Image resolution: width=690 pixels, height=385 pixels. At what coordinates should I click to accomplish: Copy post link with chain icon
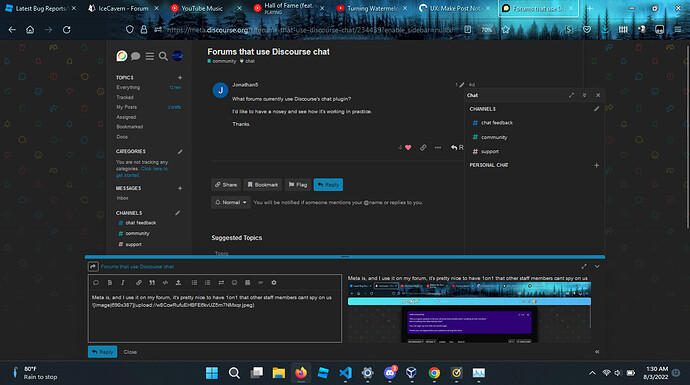423,147
